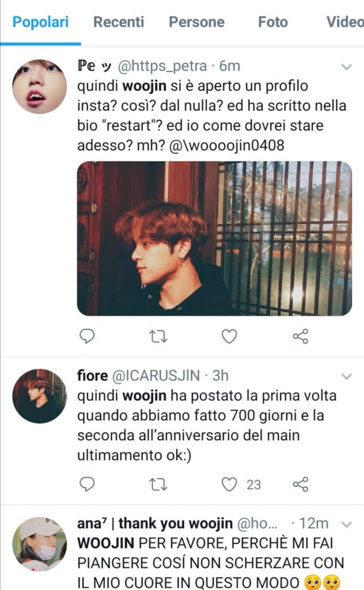Open fiore's profile avatar

pos(40,396)
